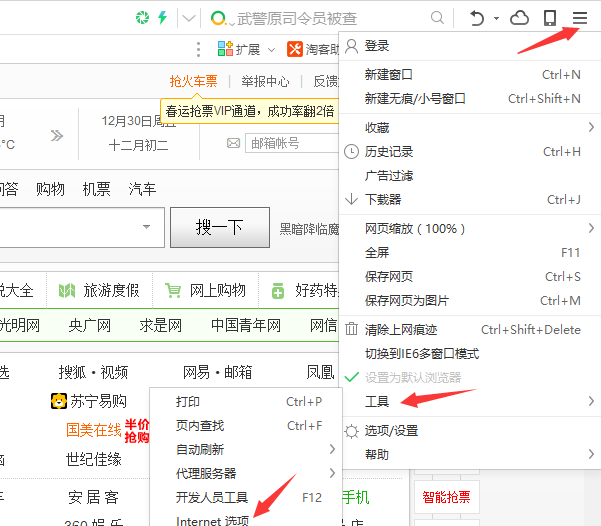
Task: Open Internet 选项 entry
Action: tap(246, 518)
